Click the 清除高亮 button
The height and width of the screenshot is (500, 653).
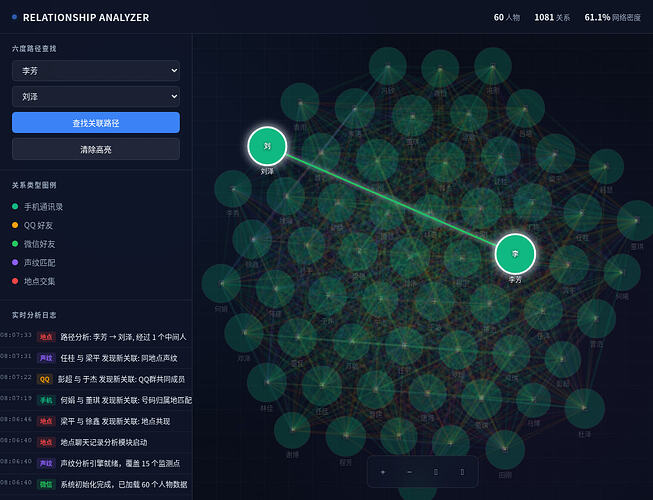pos(96,149)
